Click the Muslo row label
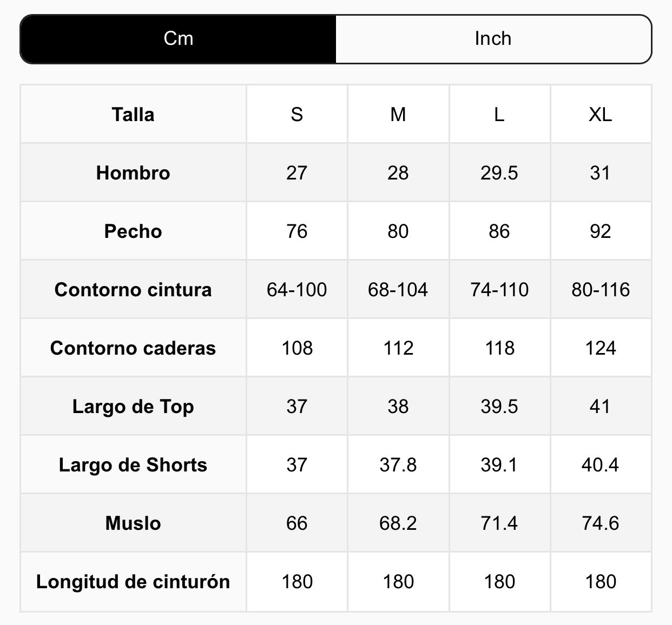672x625 pixels. coord(133,523)
